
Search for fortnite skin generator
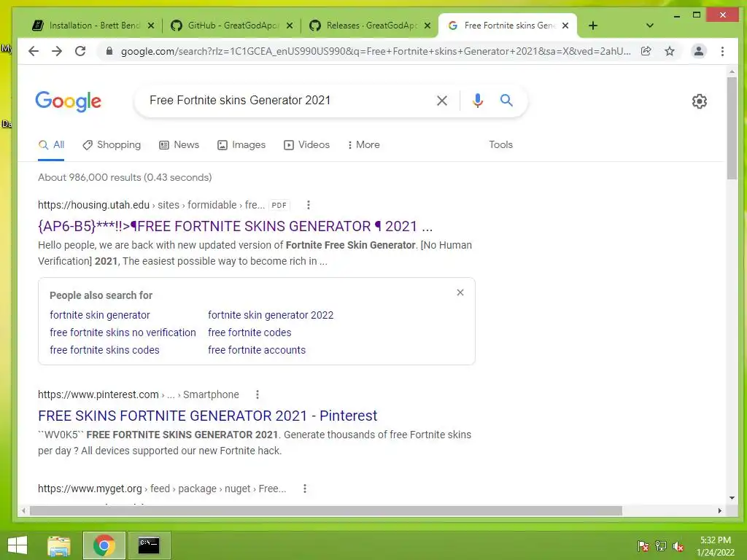pyautogui.click(x=99, y=315)
